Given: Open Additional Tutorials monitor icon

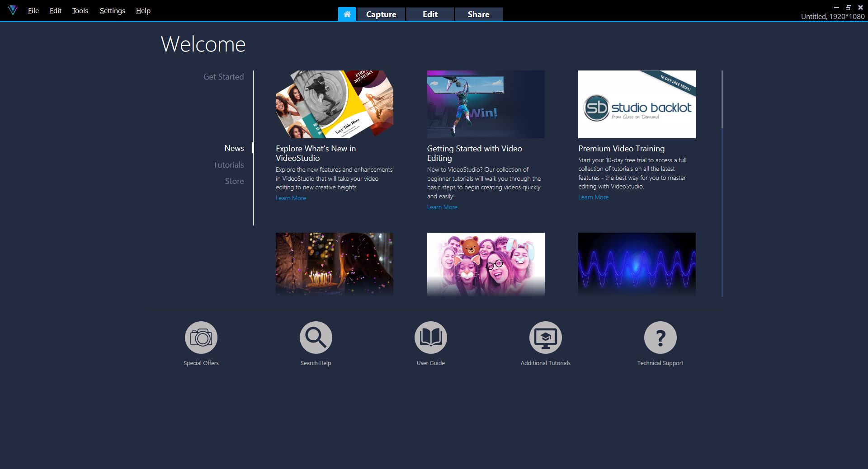Looking at the screenshot, I should click(545, 338).
